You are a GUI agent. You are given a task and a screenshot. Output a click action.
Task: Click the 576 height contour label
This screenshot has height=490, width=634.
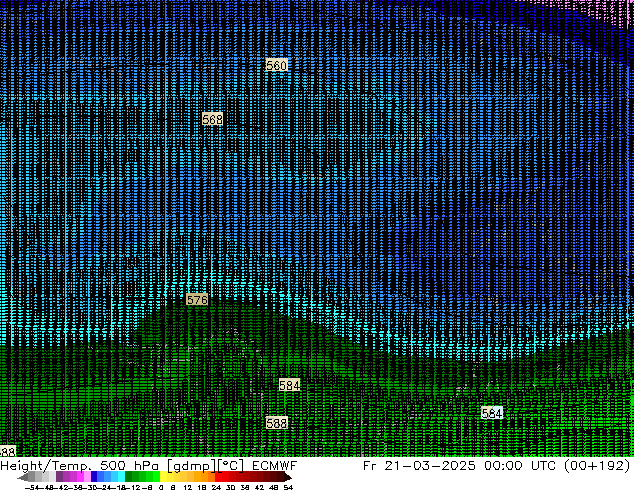[x=197, y=300]
